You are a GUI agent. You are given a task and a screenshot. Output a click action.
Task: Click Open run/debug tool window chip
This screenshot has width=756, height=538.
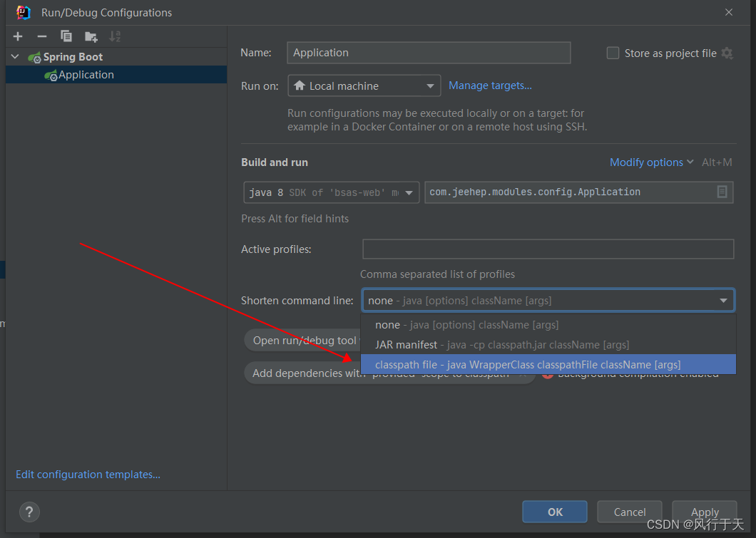click(304, 341)
